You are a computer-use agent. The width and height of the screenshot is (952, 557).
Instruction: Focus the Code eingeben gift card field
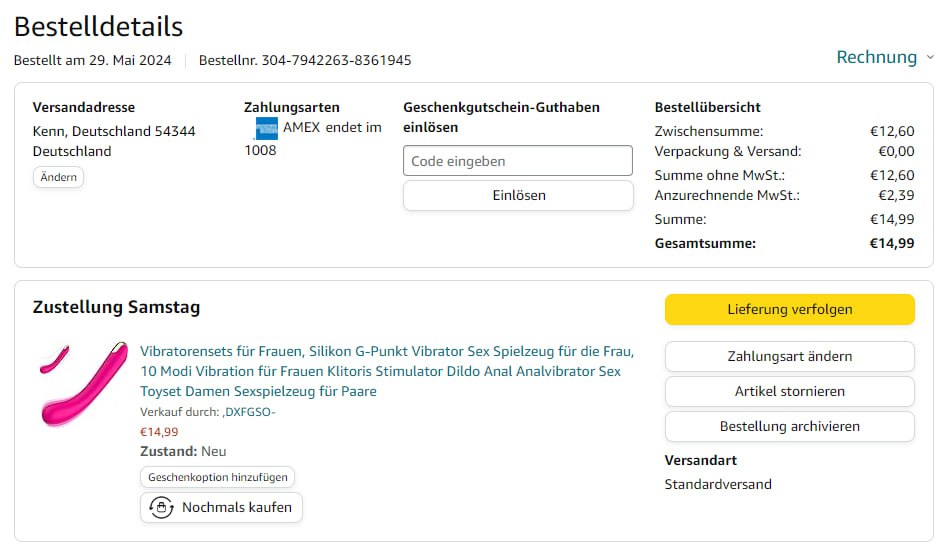[x=517, y=161]
